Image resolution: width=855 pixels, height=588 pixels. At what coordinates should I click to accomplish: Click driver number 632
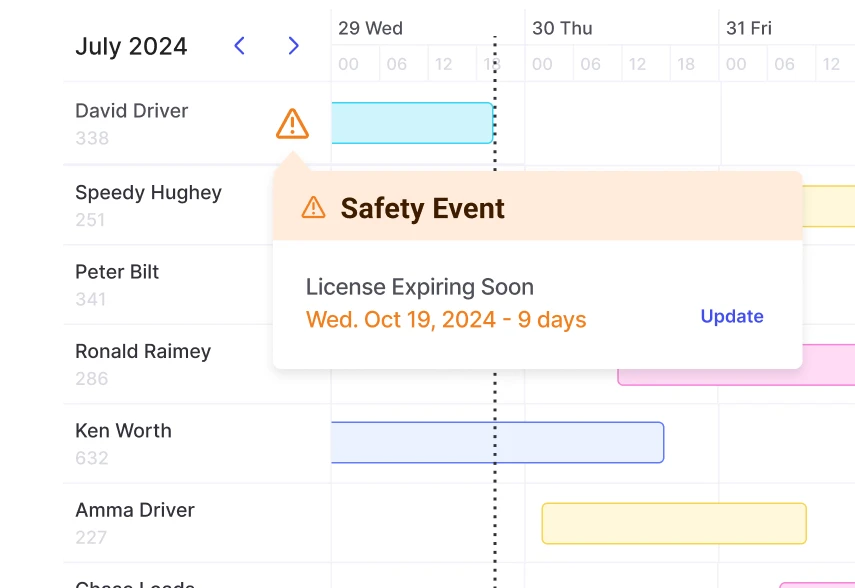coord(92,458)
